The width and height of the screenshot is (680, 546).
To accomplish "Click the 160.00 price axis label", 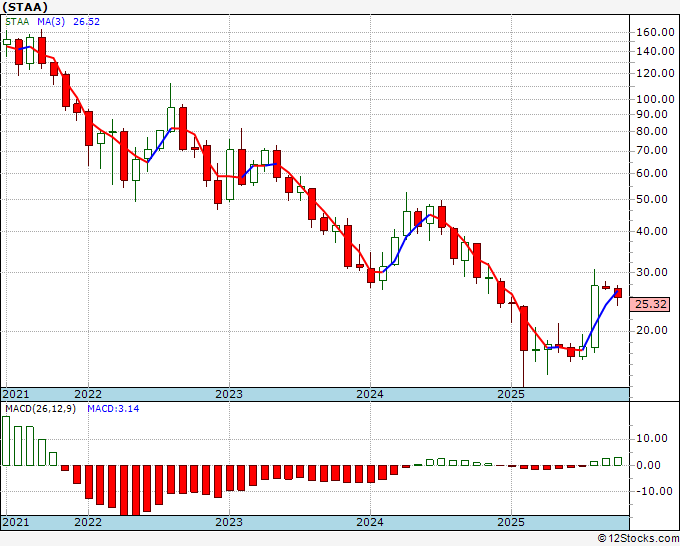I will coord(655,32).
